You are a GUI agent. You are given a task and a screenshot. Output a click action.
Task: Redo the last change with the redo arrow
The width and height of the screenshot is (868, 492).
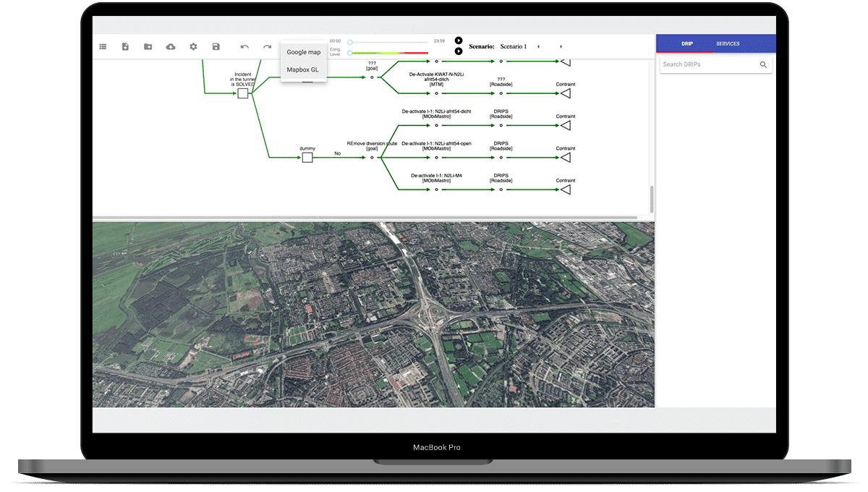coord(268,46)
